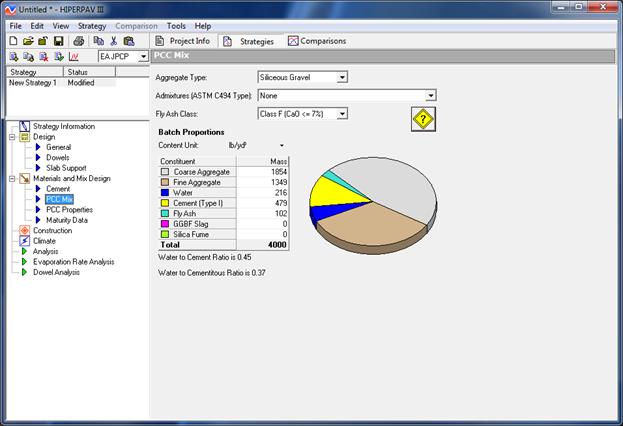Click the Save floppy disk icon

[58, 41]
